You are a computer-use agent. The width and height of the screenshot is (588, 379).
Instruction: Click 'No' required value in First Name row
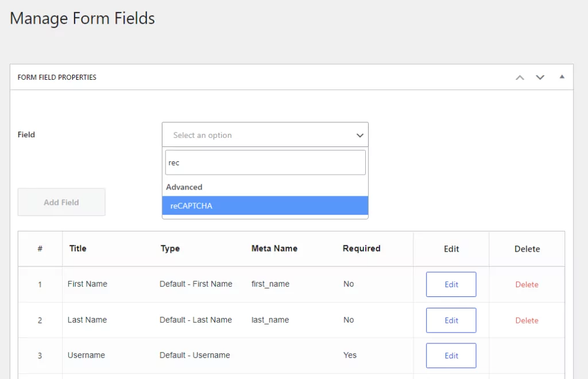[x=349, y=284]
